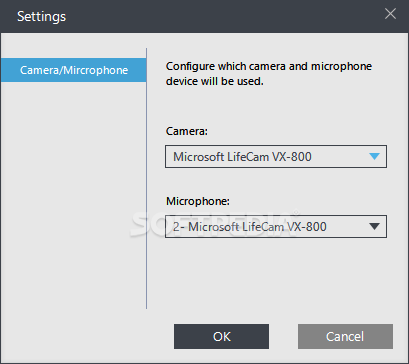The height and width of the screenshot is (364, 409).
Task: Click the "device will be used." text line
Action: pyautogui.click(x=215, y=81)
